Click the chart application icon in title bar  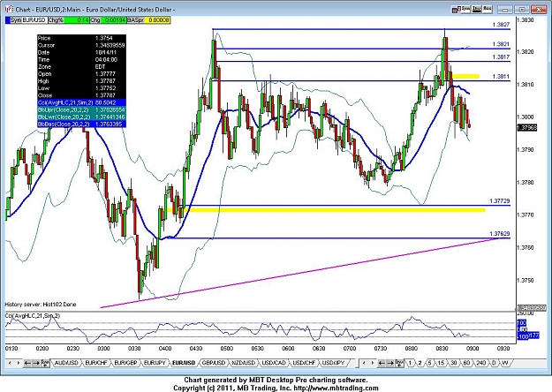point(9,9)
